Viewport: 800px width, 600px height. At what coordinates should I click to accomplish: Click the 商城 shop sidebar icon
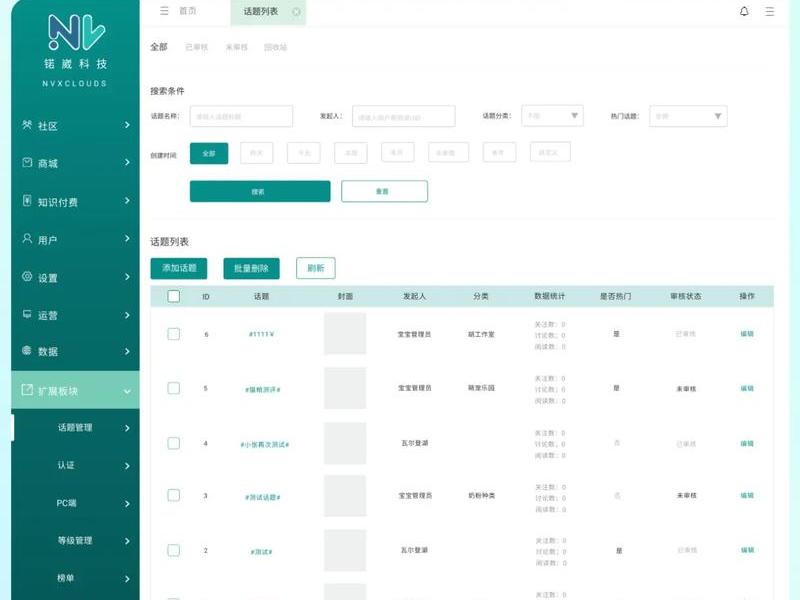27,163
